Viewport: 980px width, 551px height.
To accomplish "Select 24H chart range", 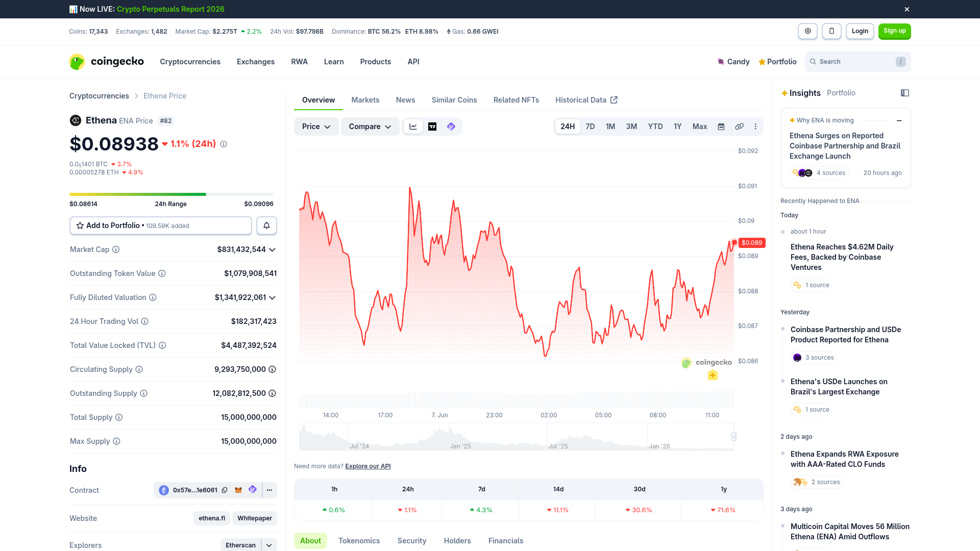I will pos(568,127).
